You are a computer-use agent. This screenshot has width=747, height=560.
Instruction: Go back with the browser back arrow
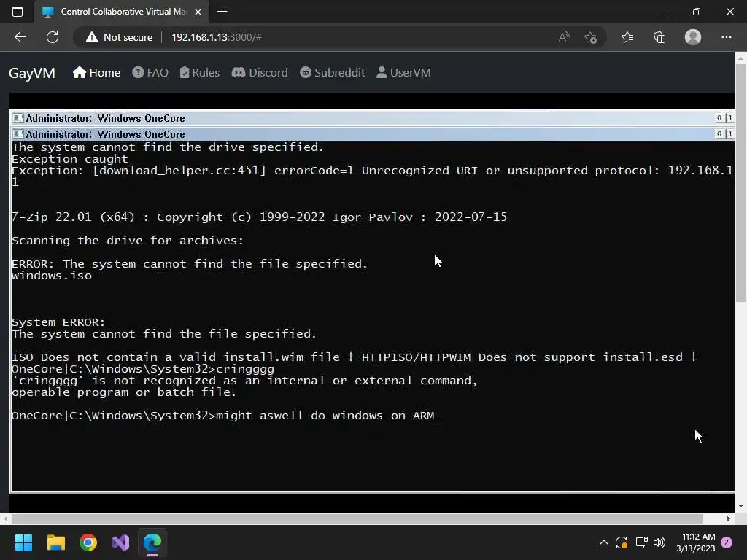pyautogui.click(x=20, y=37)
